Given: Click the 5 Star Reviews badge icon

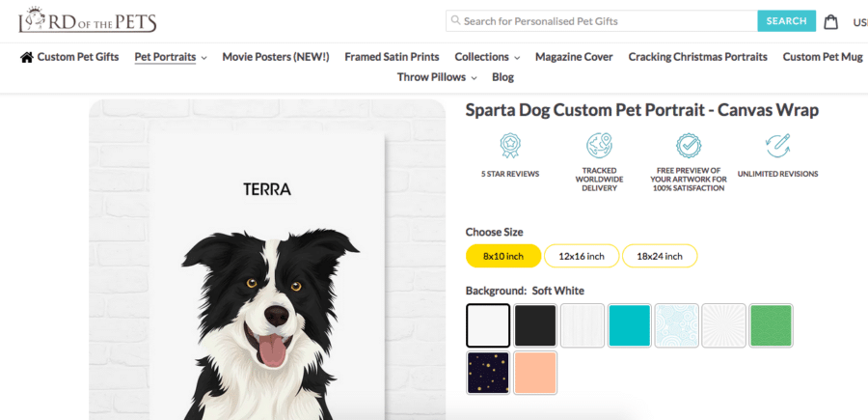Looking at the screenshot, I should pyautogui.click(x=509, y=146).
